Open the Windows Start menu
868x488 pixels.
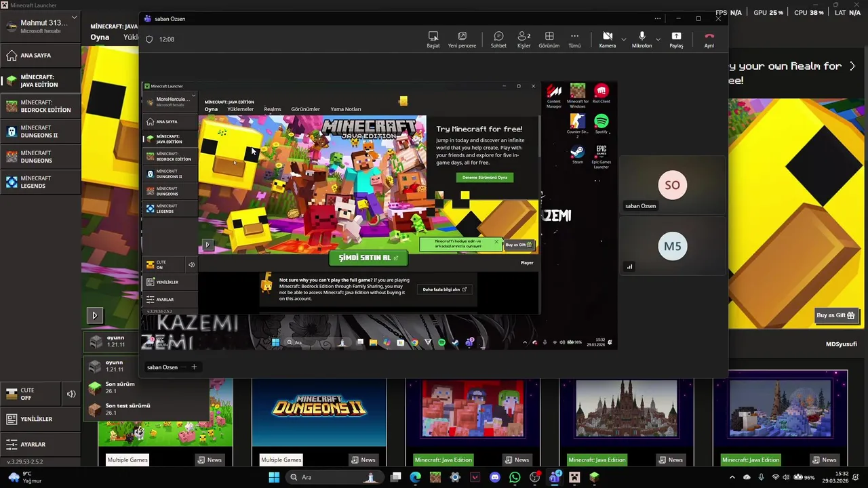(x=274, y=477)
